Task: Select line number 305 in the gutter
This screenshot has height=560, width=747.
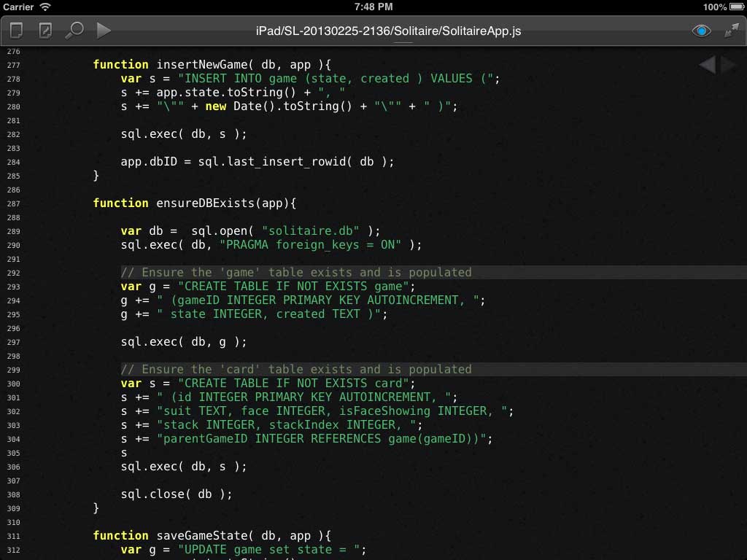Action: click(x=13, y=454)
